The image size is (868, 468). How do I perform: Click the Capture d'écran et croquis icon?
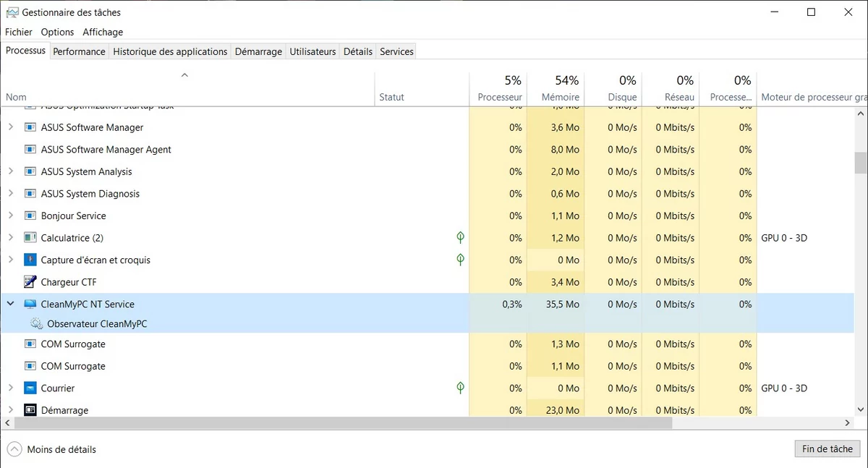pyautogui.click(x=30, y=260)
